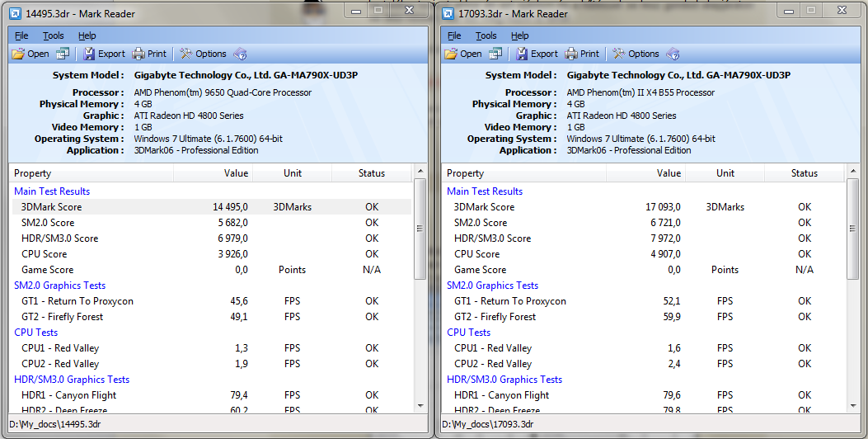The height and width of the screenshot is (439, 868).
Task: Select 3DMark Score row showing 14 495,0
Action: click(x=212, y=207)
